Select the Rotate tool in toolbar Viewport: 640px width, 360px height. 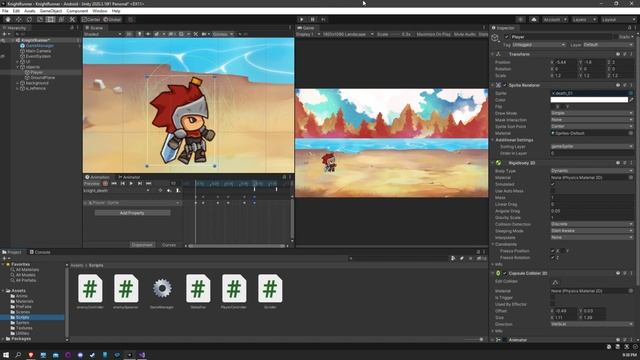[29, 20]
